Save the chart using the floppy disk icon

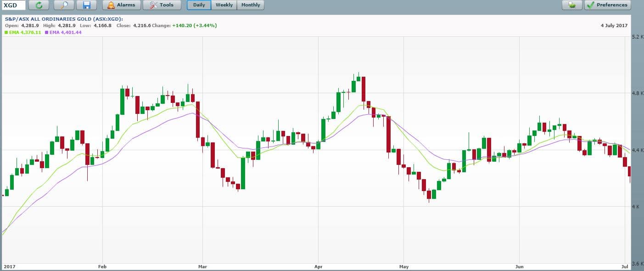[87, 5]
